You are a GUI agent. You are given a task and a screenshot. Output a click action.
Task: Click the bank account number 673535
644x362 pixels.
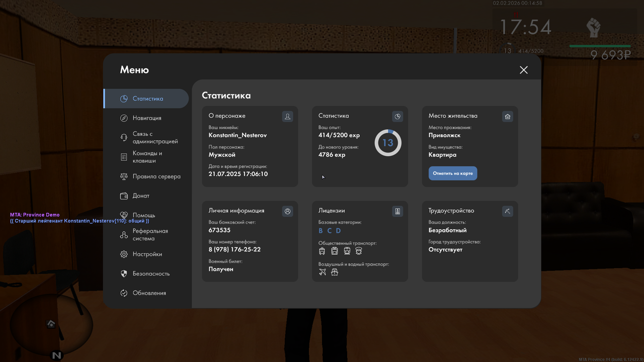(220, 230)
